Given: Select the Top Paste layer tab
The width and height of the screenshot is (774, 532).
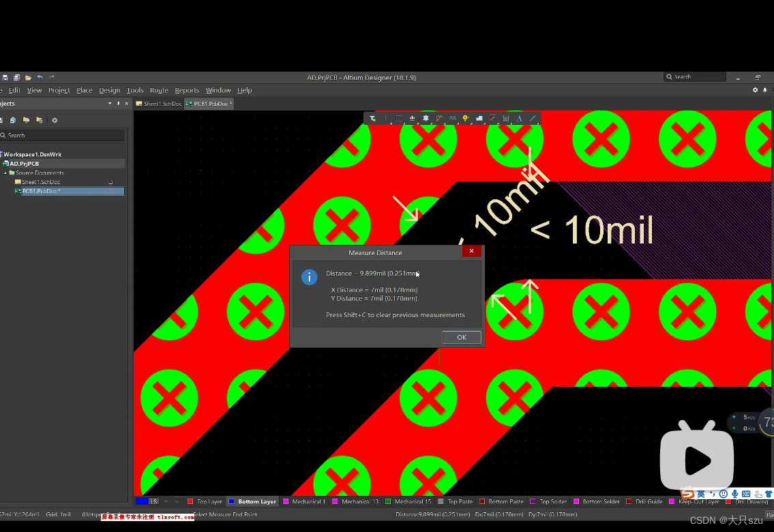Looking at the screenshot, I should point(456,501).
